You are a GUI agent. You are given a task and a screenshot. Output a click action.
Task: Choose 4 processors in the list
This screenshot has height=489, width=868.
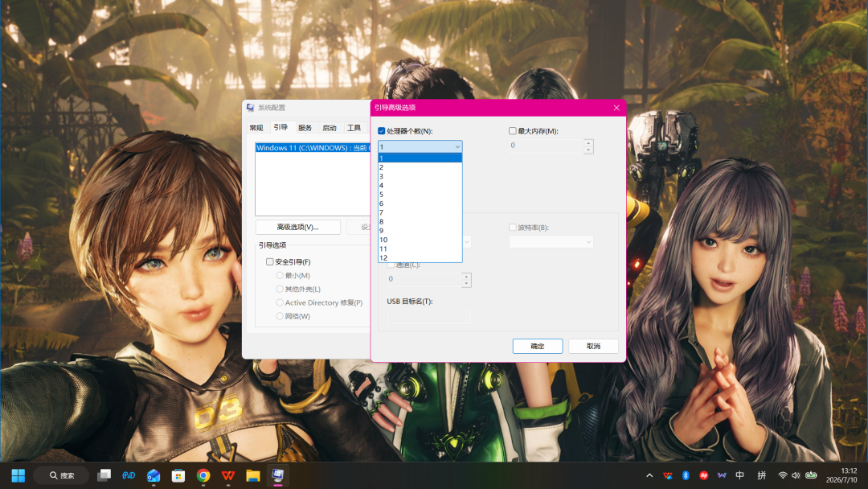coord(420,186)
